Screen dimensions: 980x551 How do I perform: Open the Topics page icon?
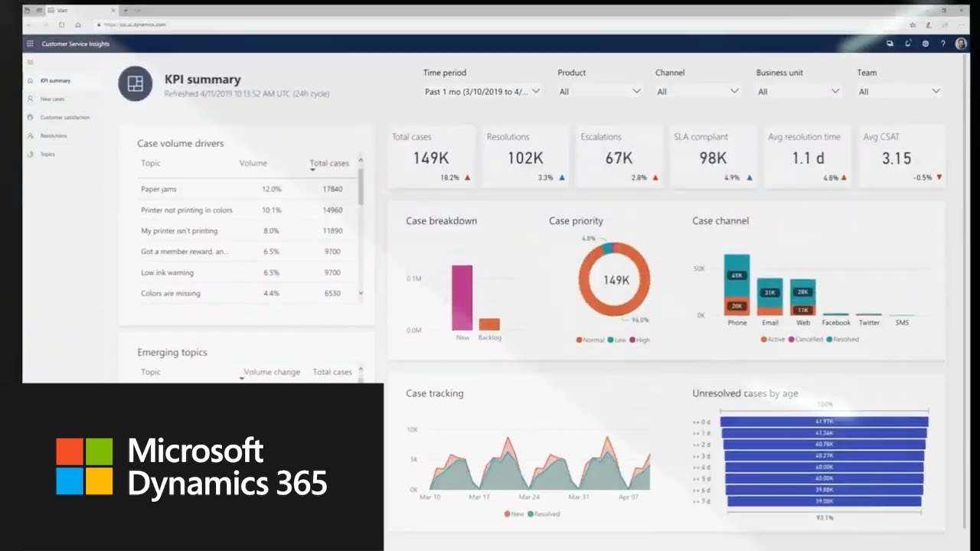(x=31, y=154)
